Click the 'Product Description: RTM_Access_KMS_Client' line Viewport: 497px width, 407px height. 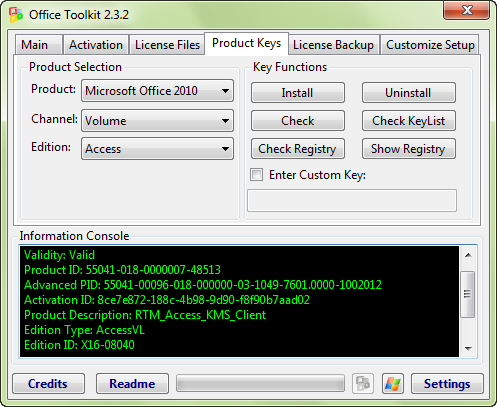(145, 315)
